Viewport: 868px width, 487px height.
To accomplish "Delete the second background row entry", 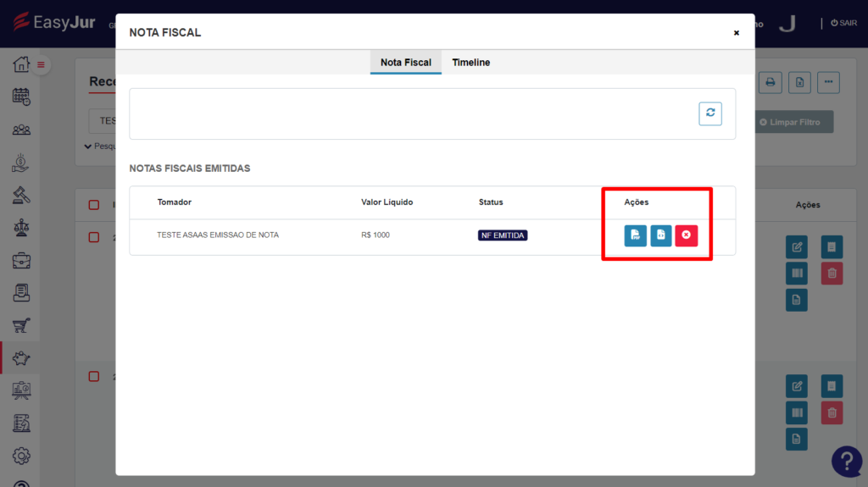I will coord(832,412).
